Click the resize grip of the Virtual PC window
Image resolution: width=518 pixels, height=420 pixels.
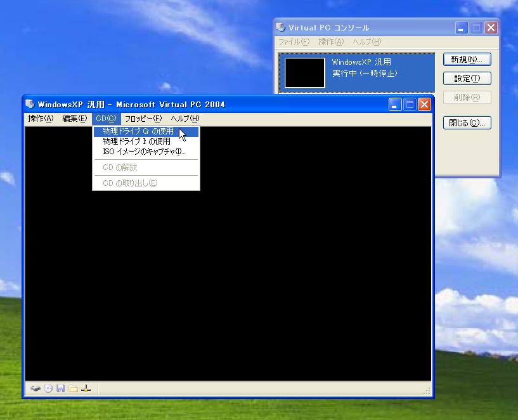click(427, 391)
